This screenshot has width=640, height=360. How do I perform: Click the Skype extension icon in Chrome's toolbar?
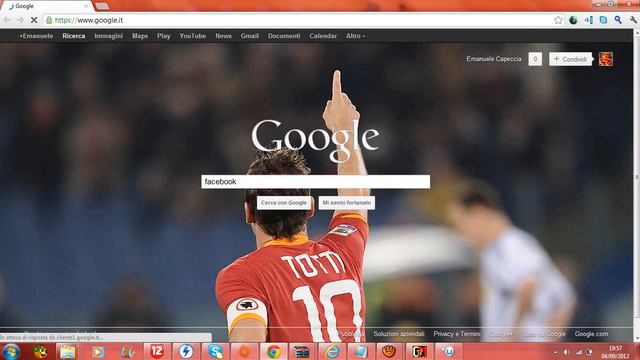603,20
